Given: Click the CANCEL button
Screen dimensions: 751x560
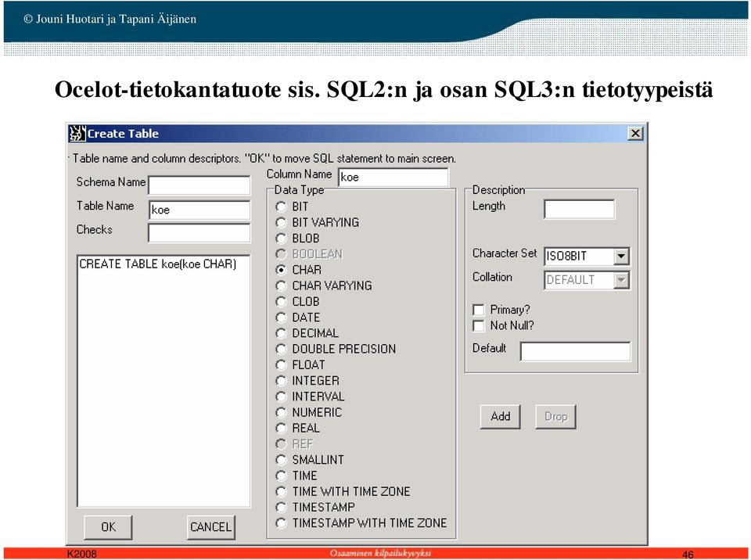Looking at the screenshot, I should [210, 527].
